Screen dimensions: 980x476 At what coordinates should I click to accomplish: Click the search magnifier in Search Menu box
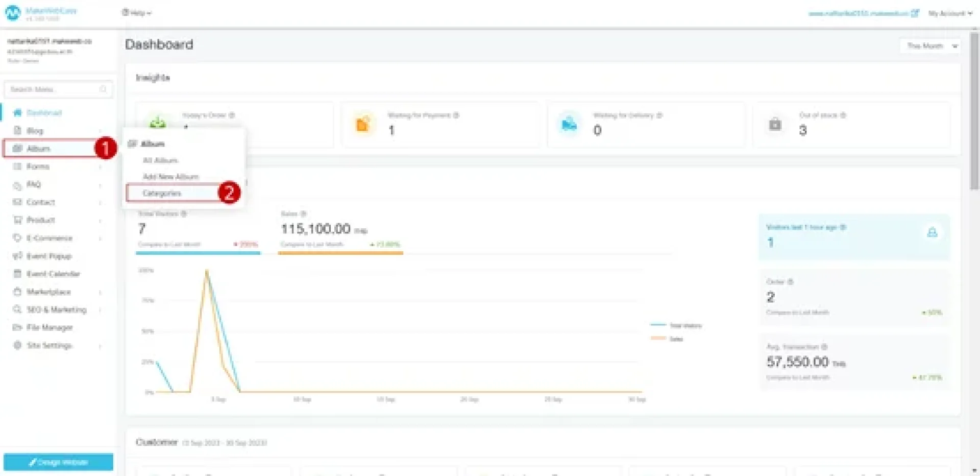point(103,89)
